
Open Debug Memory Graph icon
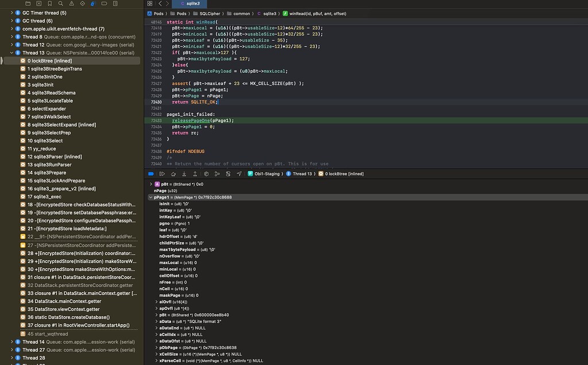[x=217, y=173]
